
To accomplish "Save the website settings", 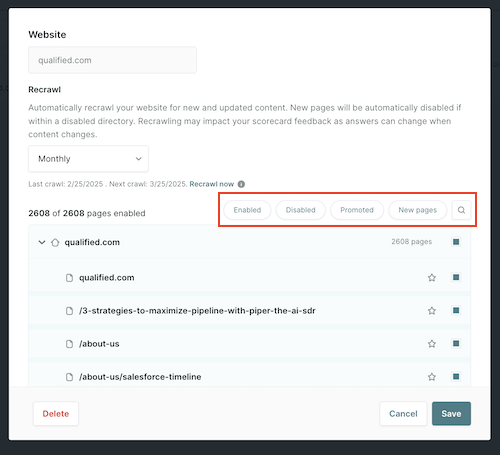I will click(x=451, y=414).
